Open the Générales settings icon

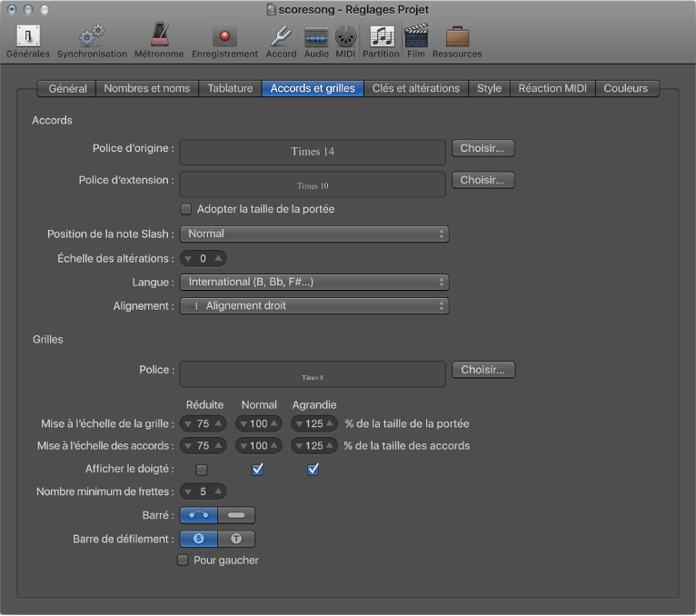(28, 38)
